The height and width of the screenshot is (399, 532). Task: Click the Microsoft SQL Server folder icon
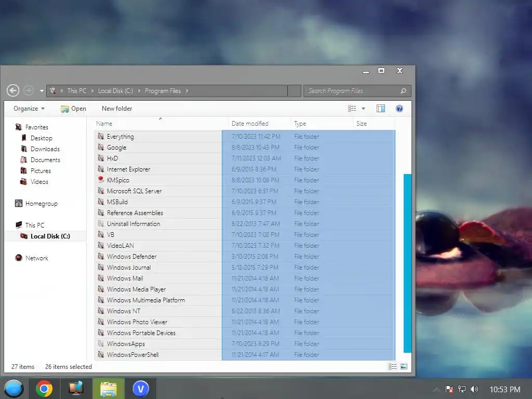click(x=101, y=191)
